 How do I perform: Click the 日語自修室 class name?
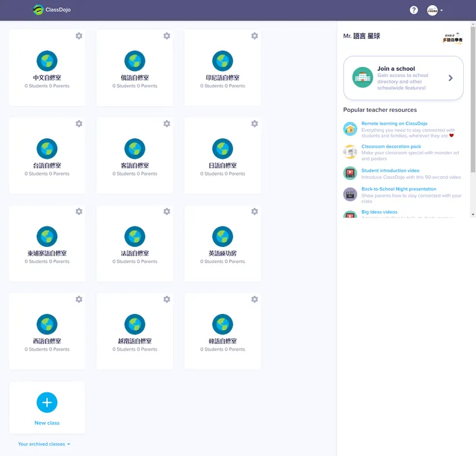(223, 165)
